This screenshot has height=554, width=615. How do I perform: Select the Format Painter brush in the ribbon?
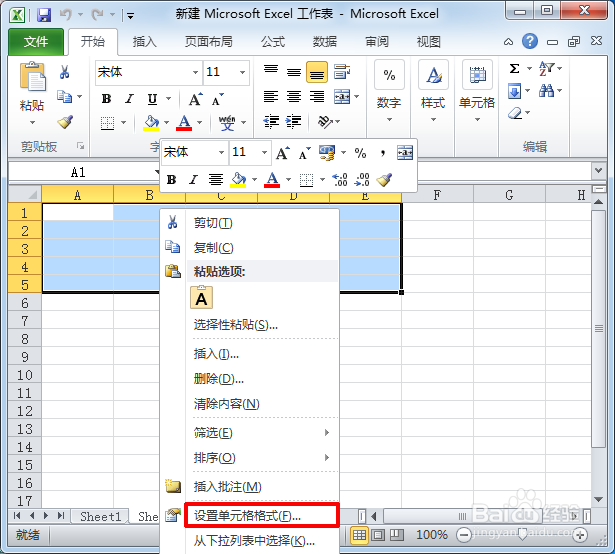(65, 122)
